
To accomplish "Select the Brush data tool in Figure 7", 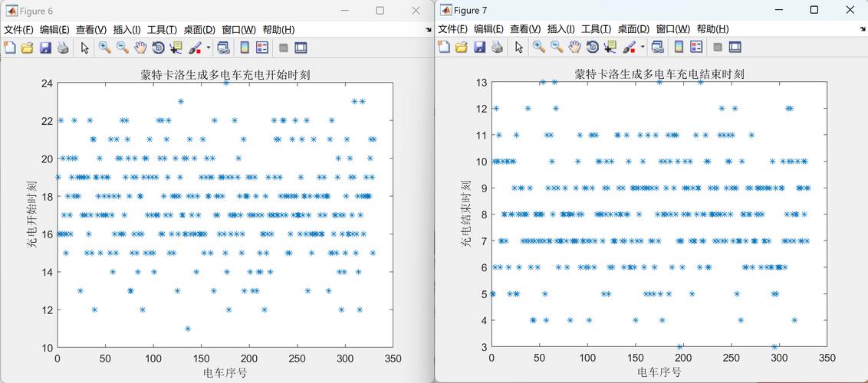I will pyautogui.click(x=628, y=47).
